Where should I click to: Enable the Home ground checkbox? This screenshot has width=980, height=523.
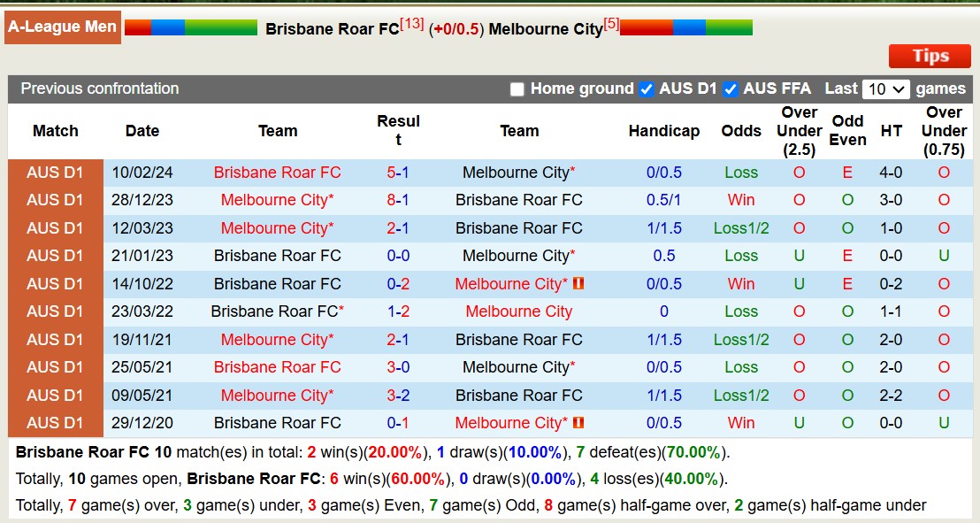517,88
